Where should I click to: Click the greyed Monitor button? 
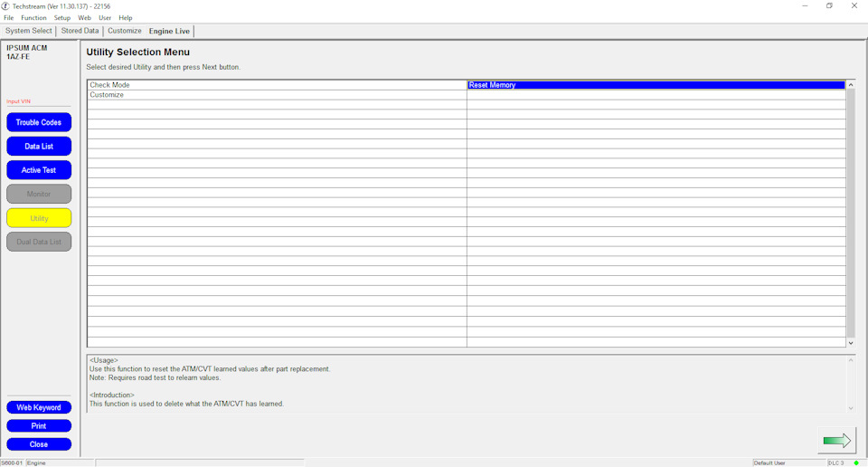point(39,194)
